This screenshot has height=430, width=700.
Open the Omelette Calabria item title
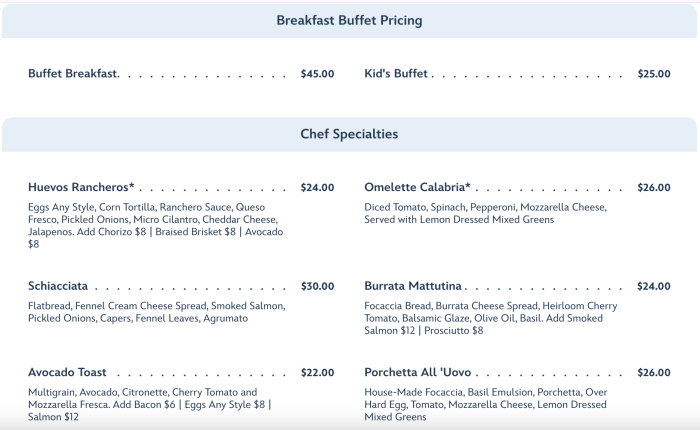coord(417,187)
